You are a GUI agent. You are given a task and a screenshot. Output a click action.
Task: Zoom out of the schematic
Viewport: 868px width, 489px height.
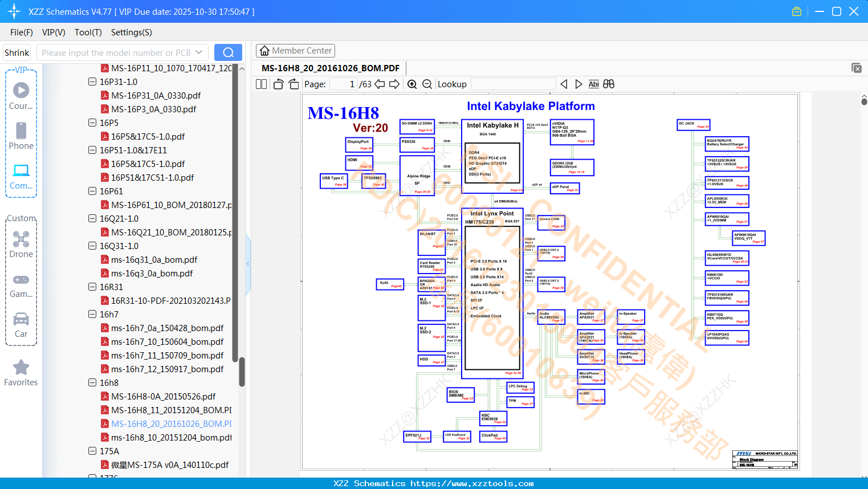click(x=427, y=84)
